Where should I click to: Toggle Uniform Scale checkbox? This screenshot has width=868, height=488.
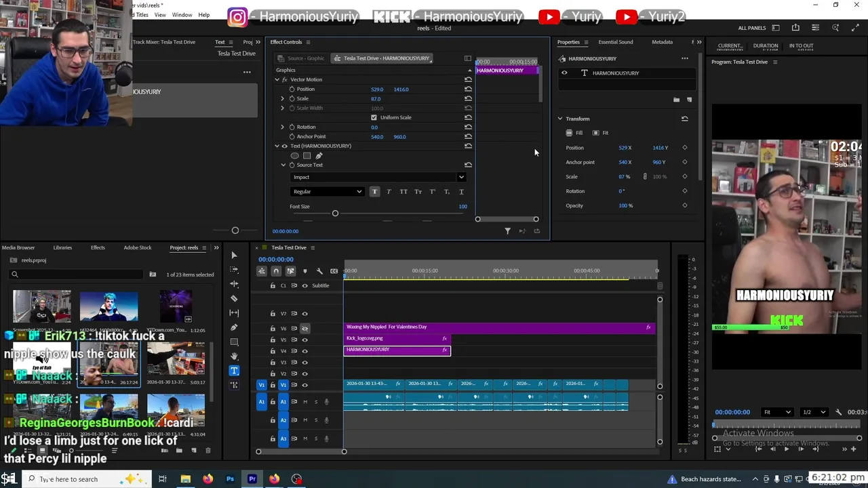click(374, 117)
